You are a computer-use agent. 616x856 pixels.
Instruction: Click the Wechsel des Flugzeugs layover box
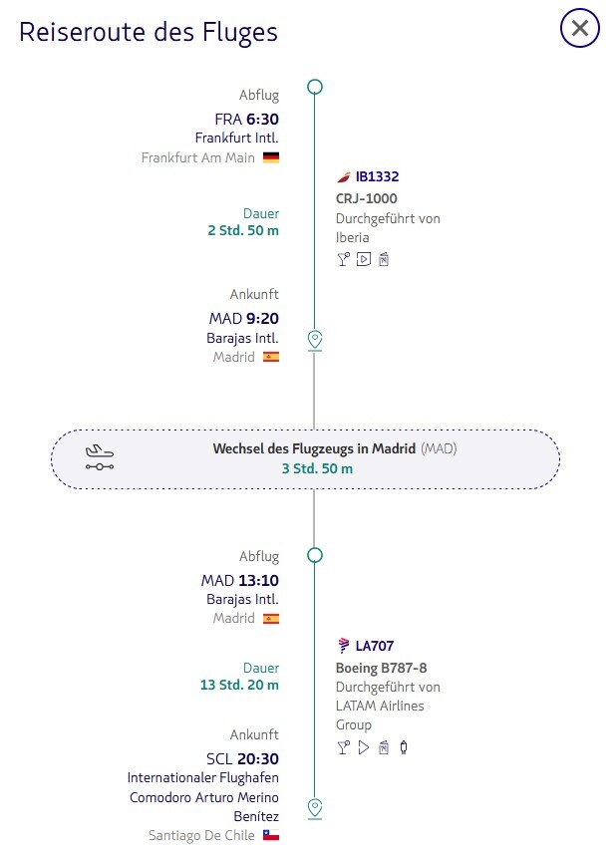coord(305,458)
